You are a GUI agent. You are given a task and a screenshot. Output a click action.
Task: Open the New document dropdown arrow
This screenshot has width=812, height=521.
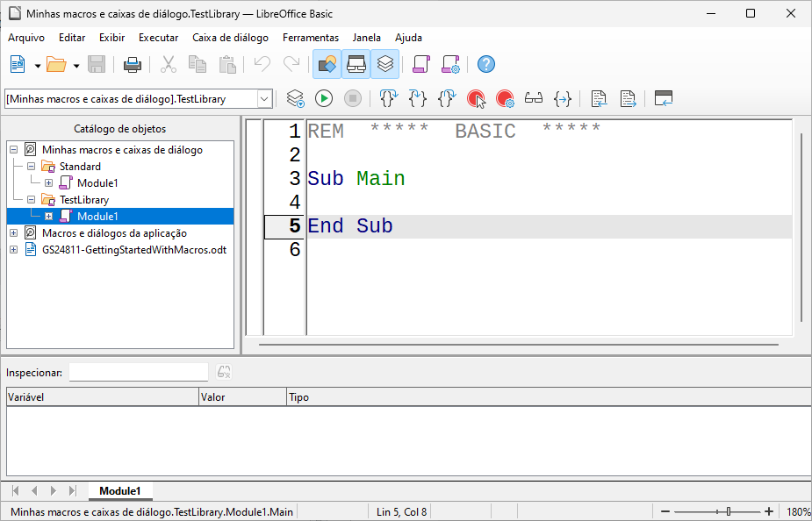37,66
